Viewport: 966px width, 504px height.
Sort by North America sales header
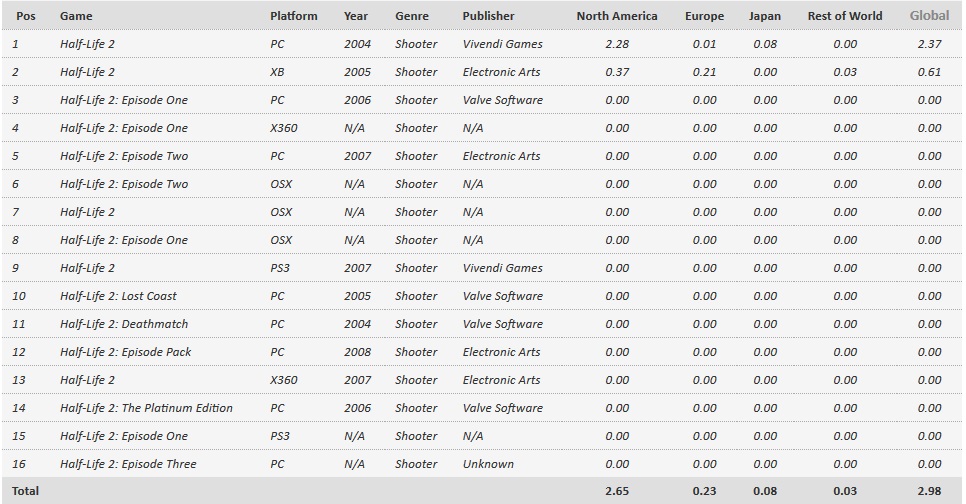coord(617,16)
